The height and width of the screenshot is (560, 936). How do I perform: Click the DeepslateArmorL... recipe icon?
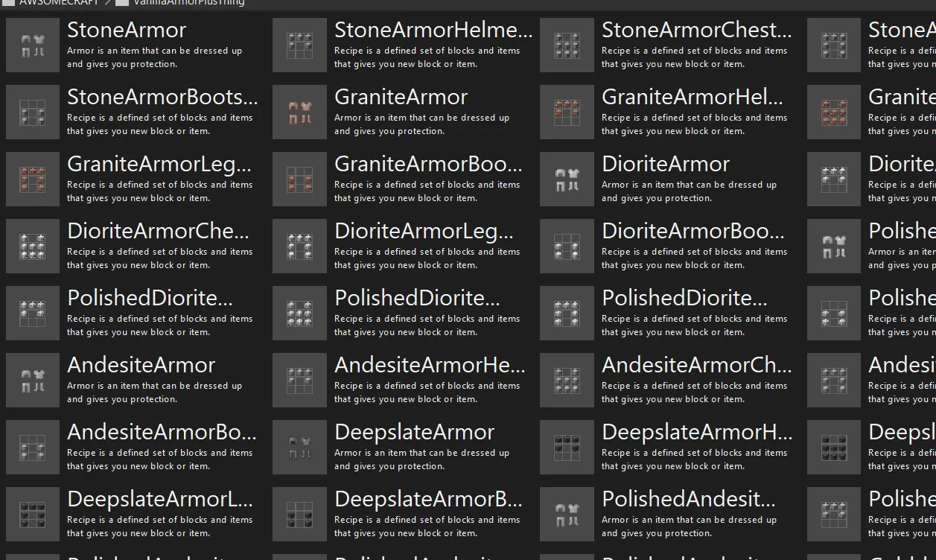tap(33, 515)
